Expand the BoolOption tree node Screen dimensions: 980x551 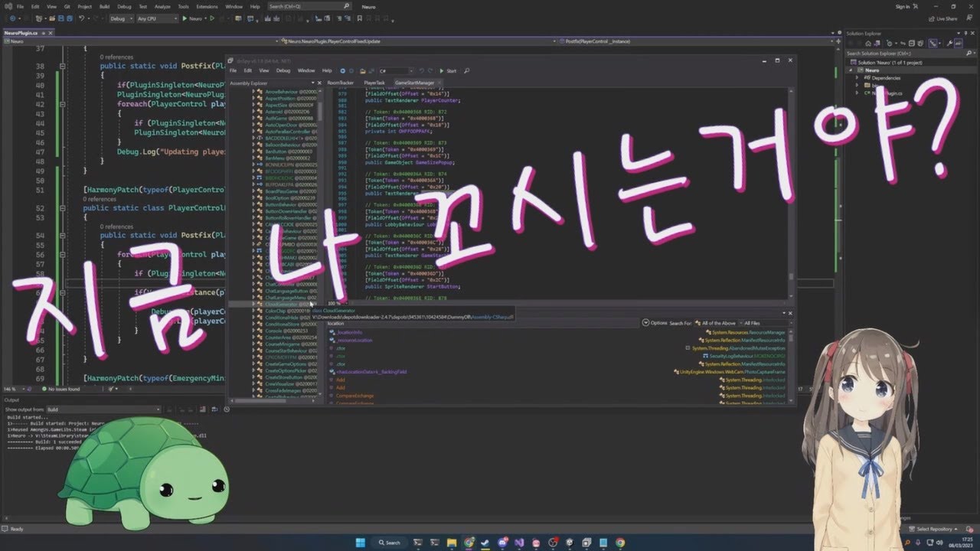(254, 197)
